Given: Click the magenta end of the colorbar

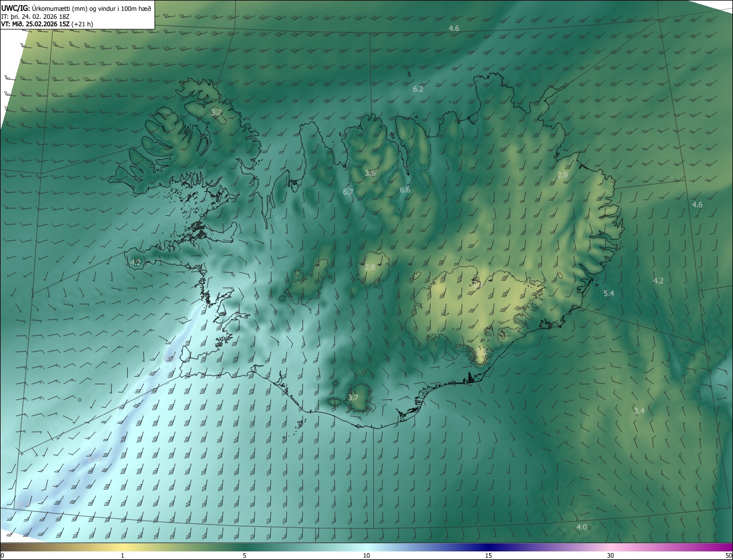Looking at the screenshot, I should click(724, 547).
